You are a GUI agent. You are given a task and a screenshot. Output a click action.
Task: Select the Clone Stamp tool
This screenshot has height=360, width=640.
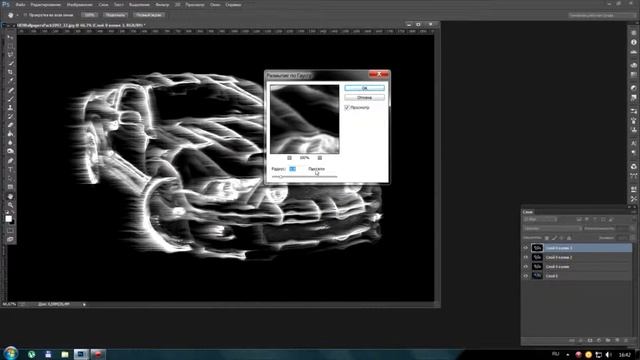[11, 108]
